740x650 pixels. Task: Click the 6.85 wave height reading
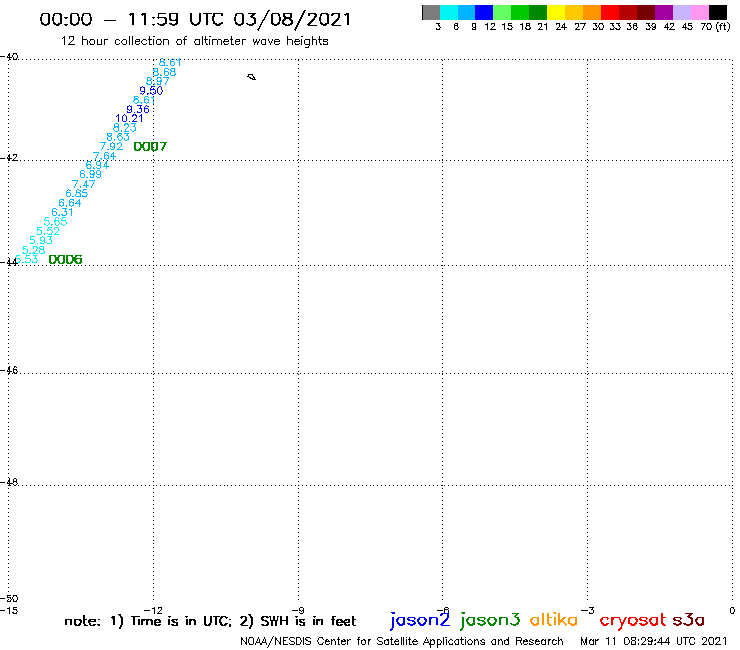pos(76,194)
